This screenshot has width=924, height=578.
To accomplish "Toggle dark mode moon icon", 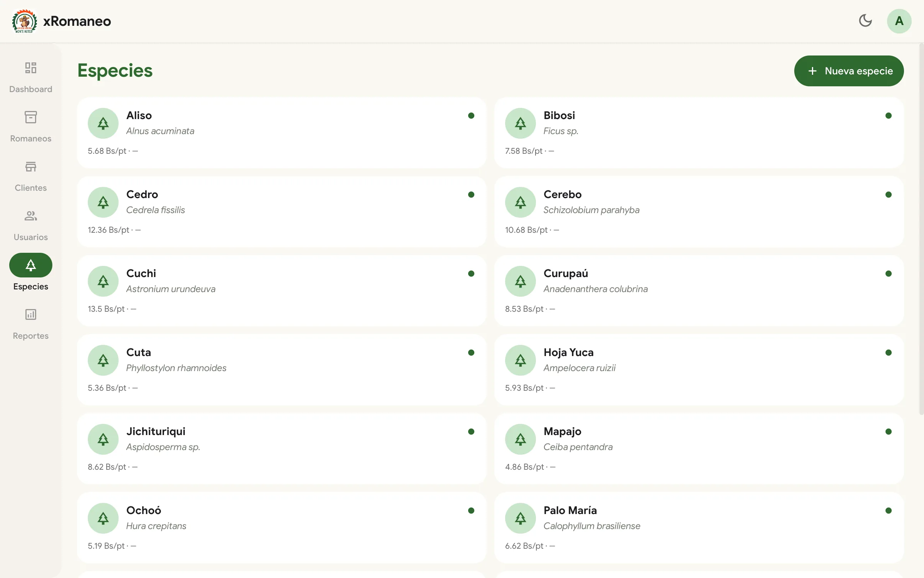I will (865, 21).
